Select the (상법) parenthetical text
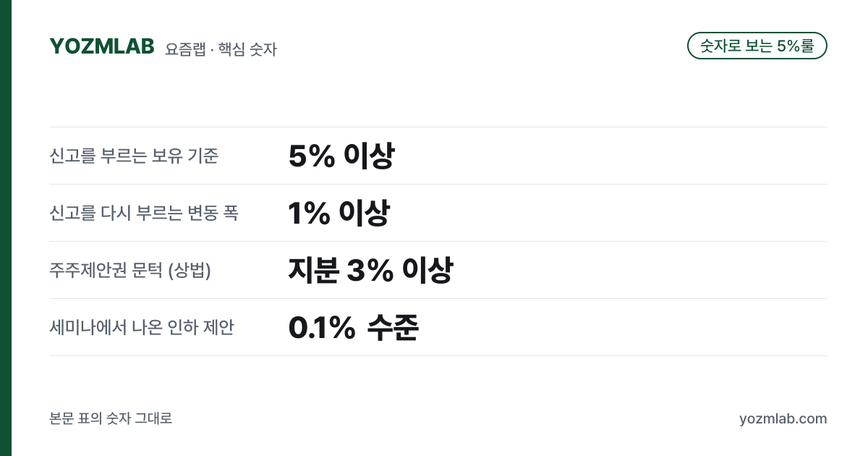The height and width of the screenshot is (456, 868). [x=190, y=270]
